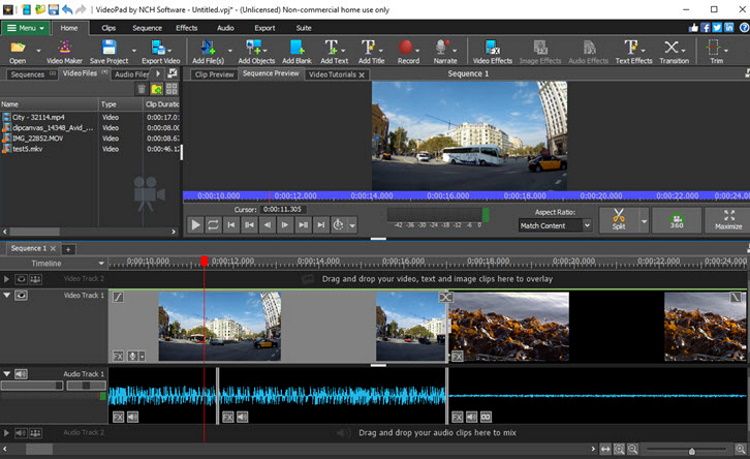Click the Trim tool icon

(716, 52)
